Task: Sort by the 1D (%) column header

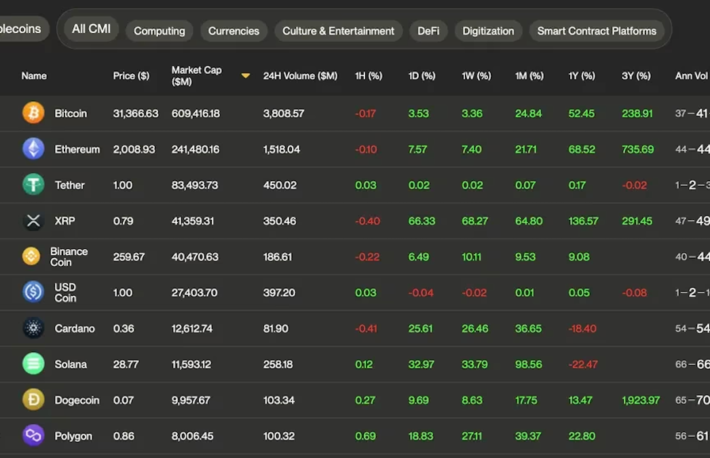Action: [422, 76]
